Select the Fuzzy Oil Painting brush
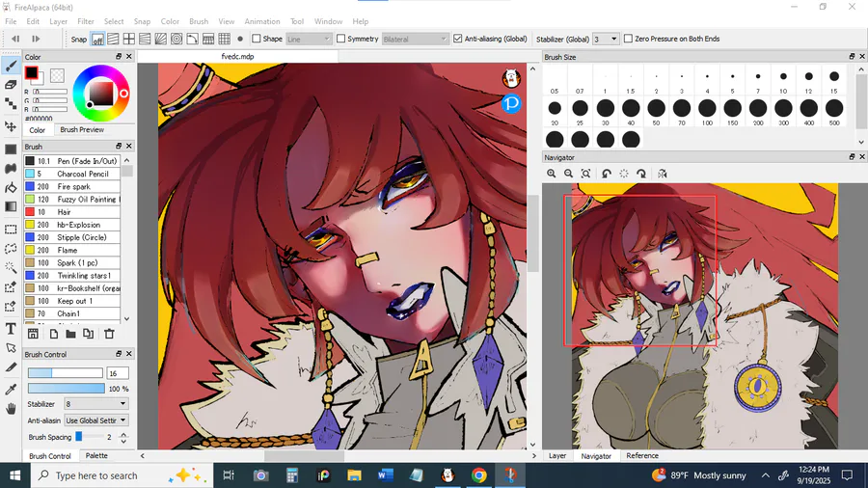Viewport: 868px width, 488px height. coord(72,200)
